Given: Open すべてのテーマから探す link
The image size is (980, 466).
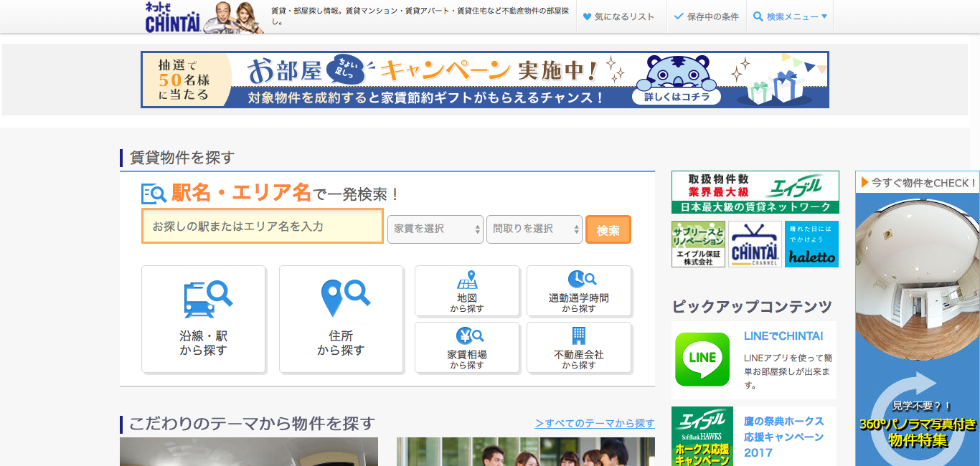Looking at the screenshot, I should (595, 424).
